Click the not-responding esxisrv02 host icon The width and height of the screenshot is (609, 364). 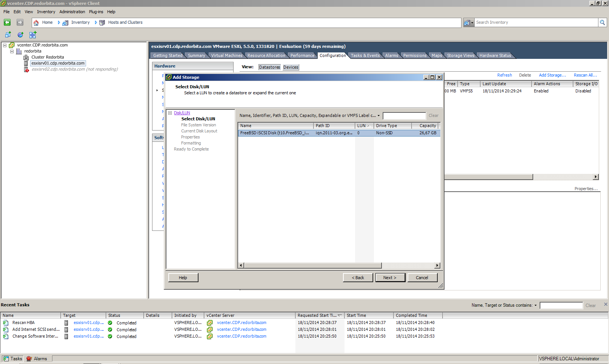tap(26, 69)
